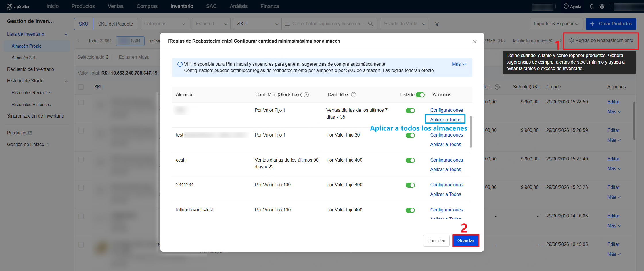Click Editar en Masa
This screenshot has width=644, height=271.
click(x=134, y=57)
